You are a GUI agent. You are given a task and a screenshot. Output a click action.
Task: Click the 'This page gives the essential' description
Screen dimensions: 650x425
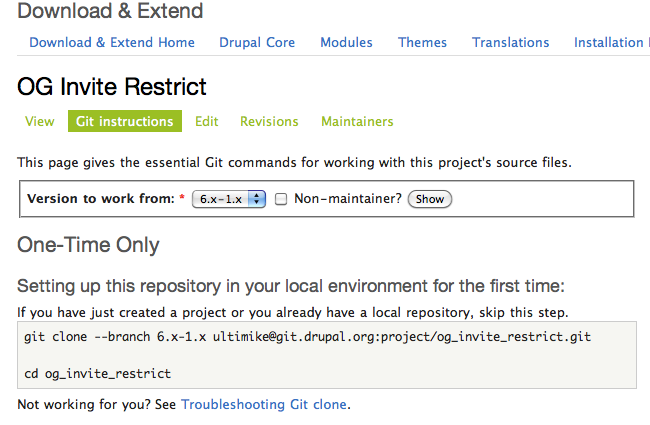click(x=294, y=162)
